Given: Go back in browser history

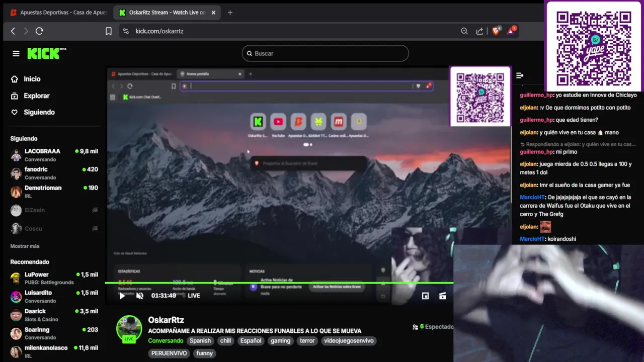Looking at the screenshot, I should pos(13,31).
